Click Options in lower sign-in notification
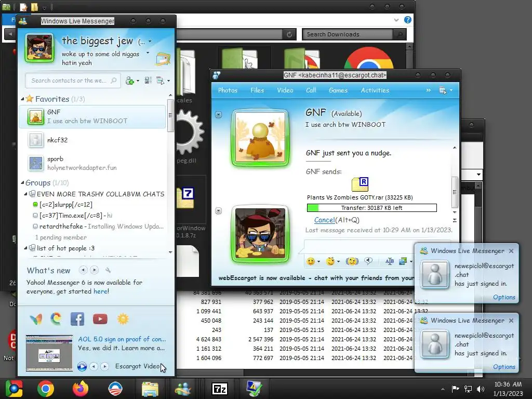The height and width of the screenshot is (399, 532). point(504,366)
